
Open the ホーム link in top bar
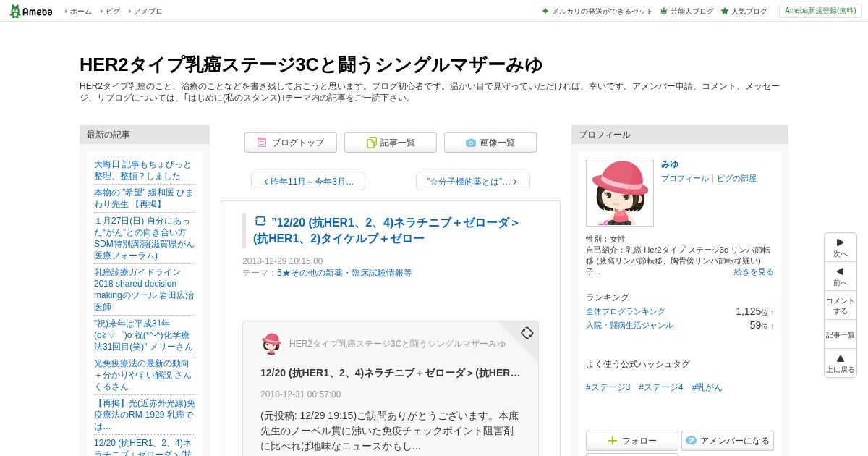80,11
